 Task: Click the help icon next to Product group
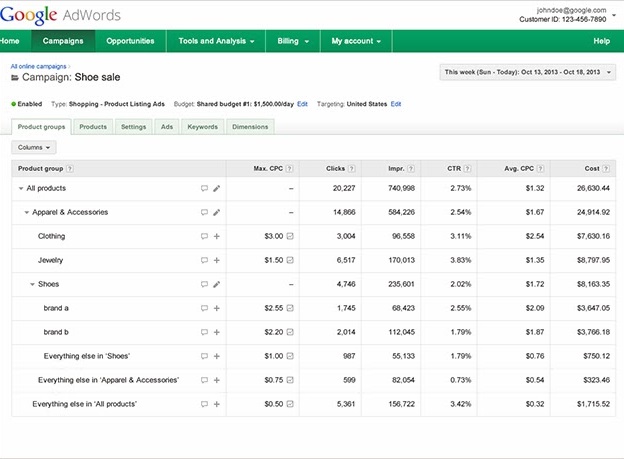coord(70,169)
